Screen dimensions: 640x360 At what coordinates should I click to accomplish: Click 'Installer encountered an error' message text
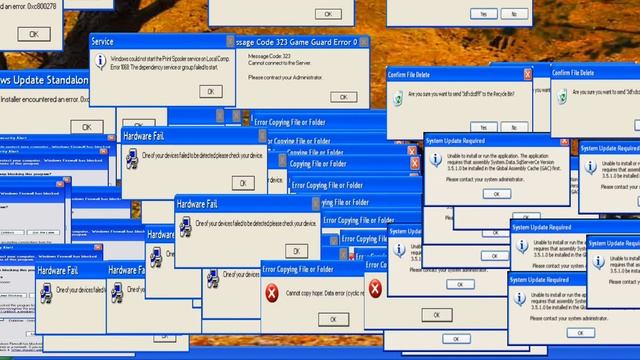[44, 100]
